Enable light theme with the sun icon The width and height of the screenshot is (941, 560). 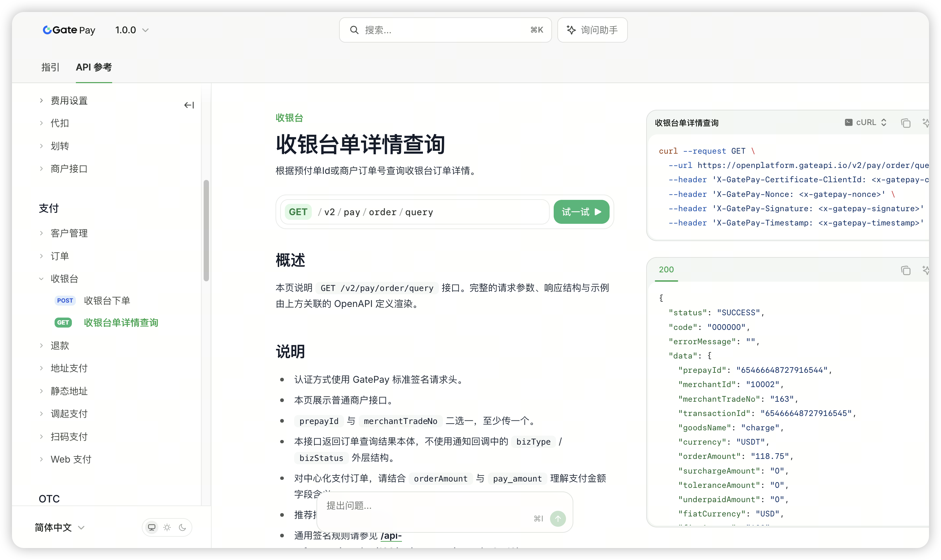(x=167, y=527)
